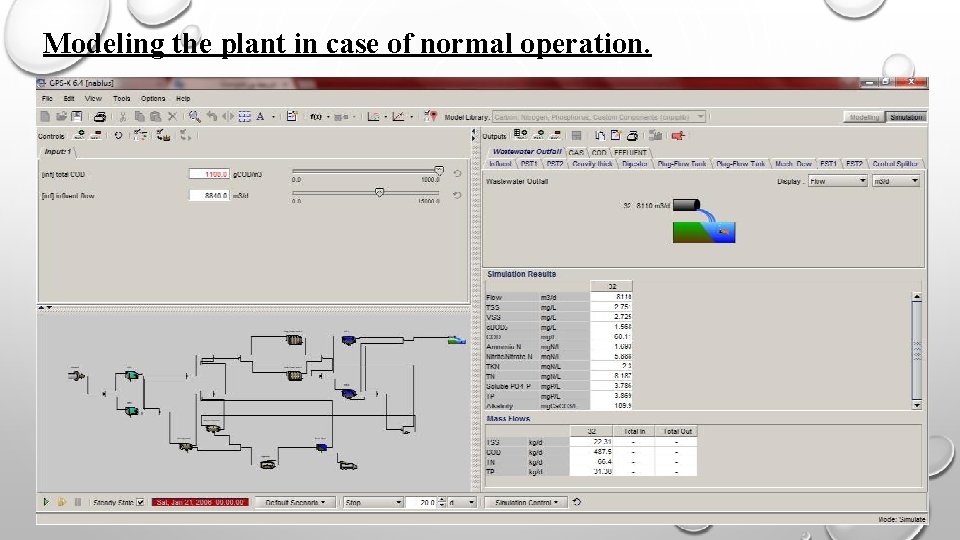The image size is (960, 540).
Task: Click the remove control icon in Controls bar
Action: click(97, 135)
